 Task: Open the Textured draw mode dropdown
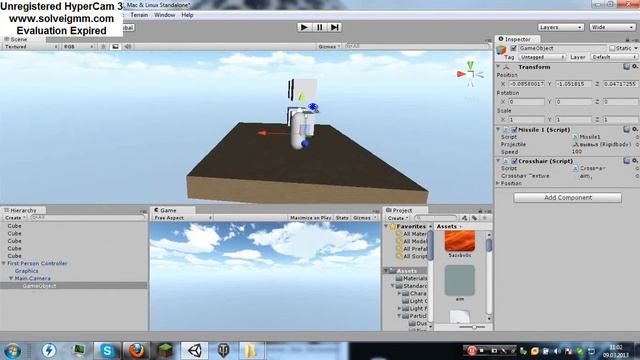click(x=31, y=47)
